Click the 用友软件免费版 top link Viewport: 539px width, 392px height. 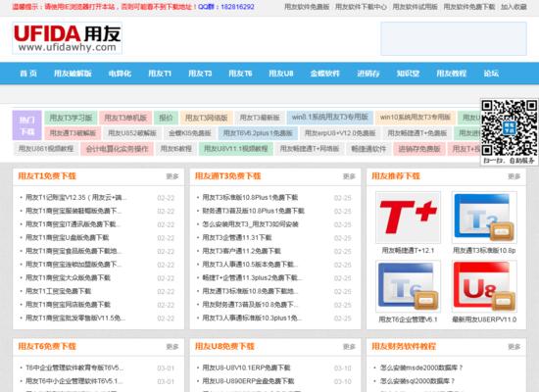307,7
